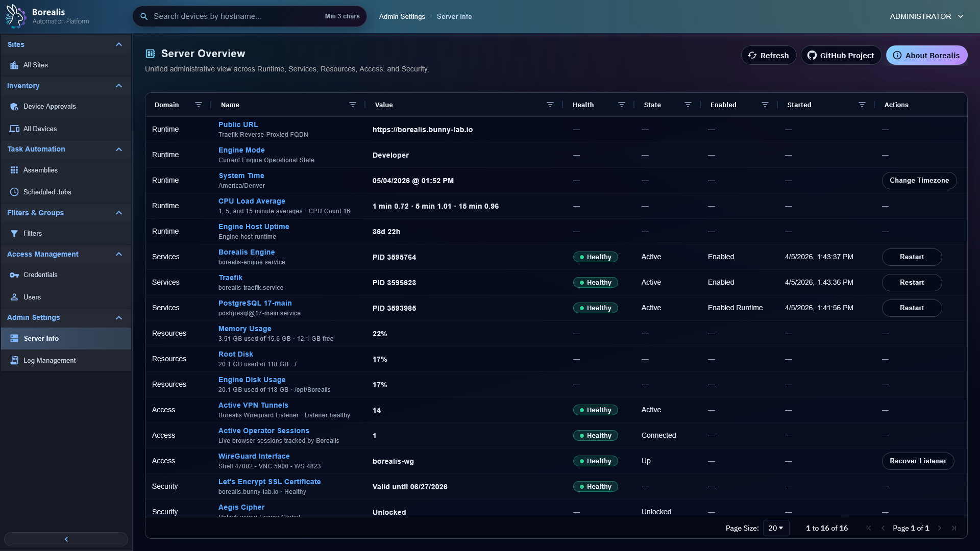Collapse the Filters & Groups section
The height and width of the screenshot is (551, 980).
[x=119, y=213]
